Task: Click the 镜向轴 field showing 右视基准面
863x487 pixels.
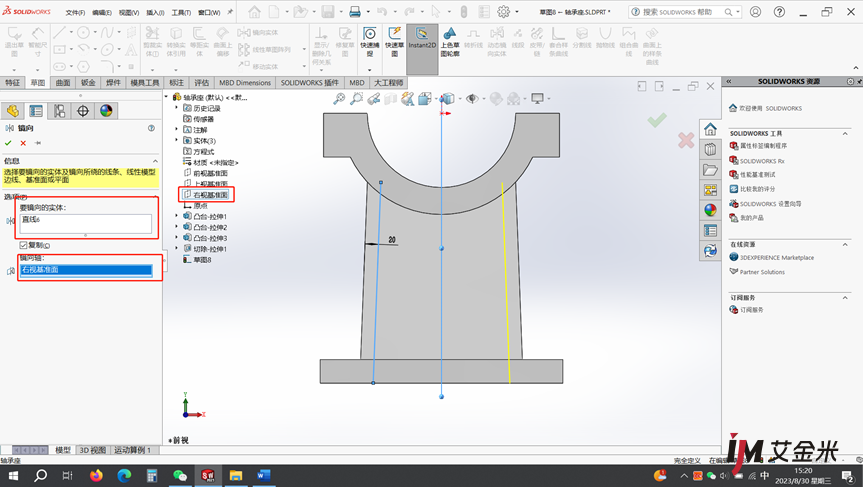Action: tap(86, 270)
